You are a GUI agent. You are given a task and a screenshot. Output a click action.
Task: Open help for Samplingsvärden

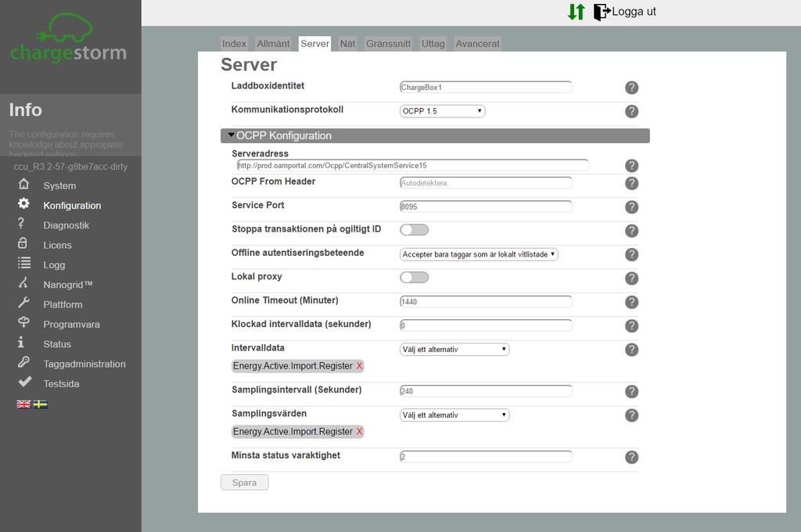[x=631, y=415]
